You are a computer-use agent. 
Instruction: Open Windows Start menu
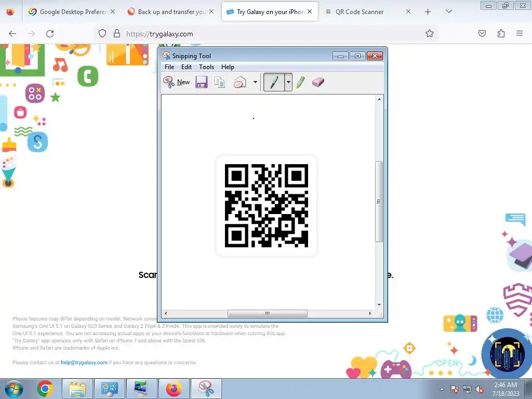click(14, 389)
